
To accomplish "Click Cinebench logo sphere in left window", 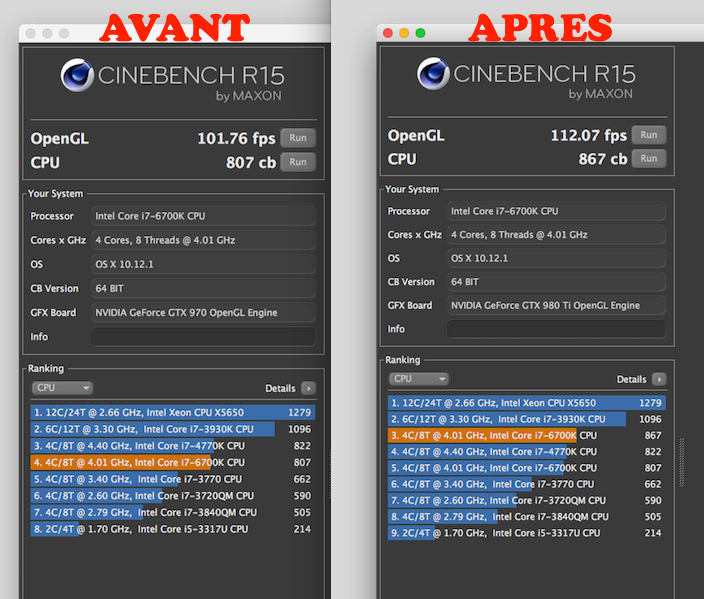I will click(77, 75).
